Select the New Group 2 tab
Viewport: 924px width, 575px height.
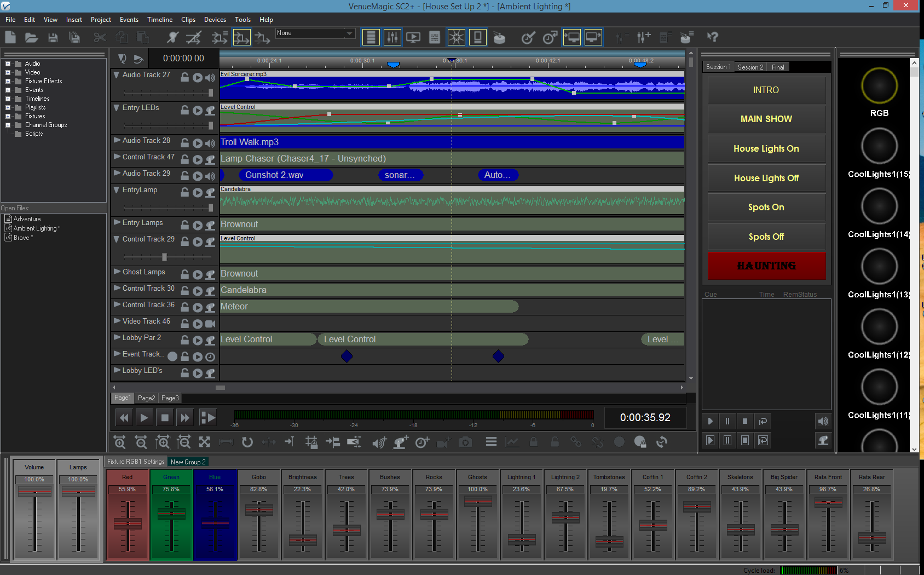coord(188,462)
